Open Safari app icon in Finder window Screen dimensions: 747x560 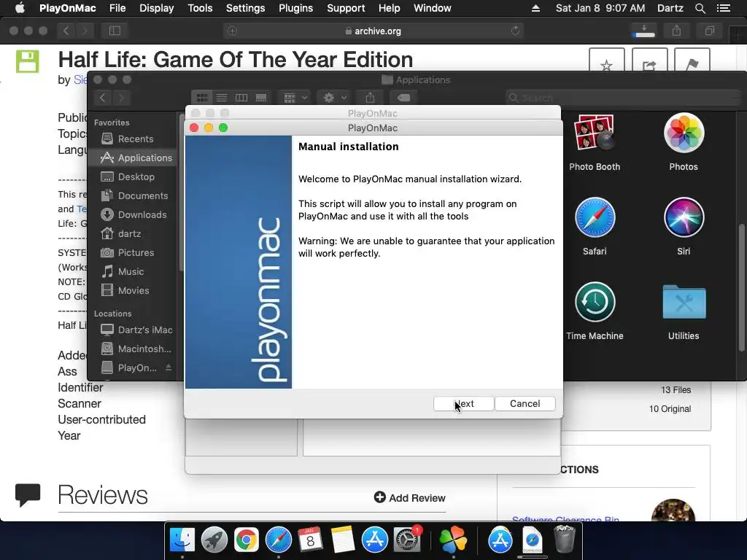coord(595,217)
